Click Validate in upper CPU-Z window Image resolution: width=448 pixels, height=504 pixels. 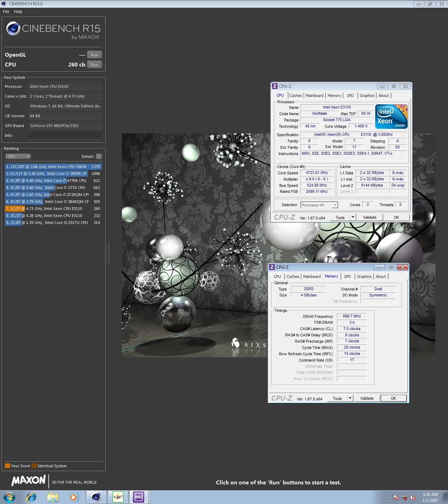370,217
